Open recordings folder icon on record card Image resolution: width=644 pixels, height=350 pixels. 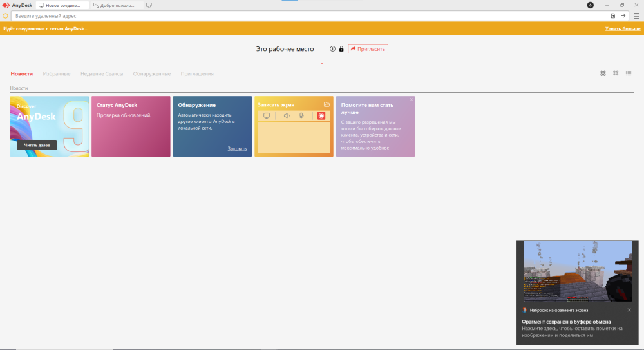click(x=327, y=104)
